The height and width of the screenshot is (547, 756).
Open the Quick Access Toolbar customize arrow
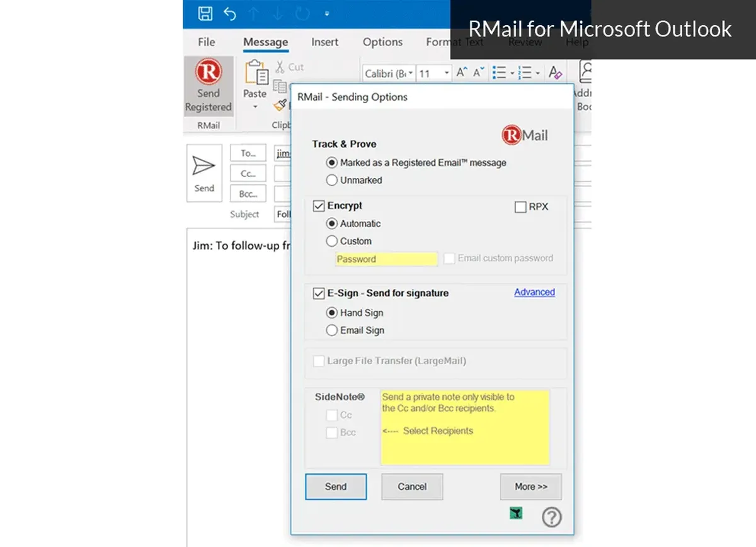coord(326,13)
